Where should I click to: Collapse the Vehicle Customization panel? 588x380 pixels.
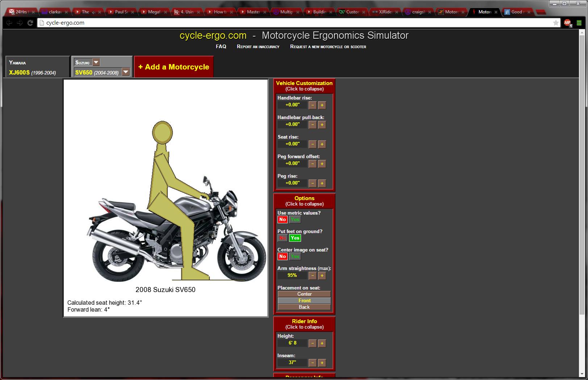pos(304,86)
